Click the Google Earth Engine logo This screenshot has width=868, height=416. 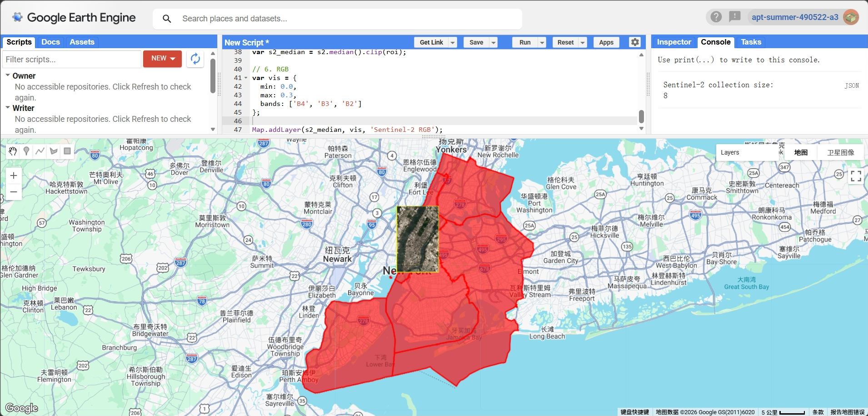[x=74, y=18]
